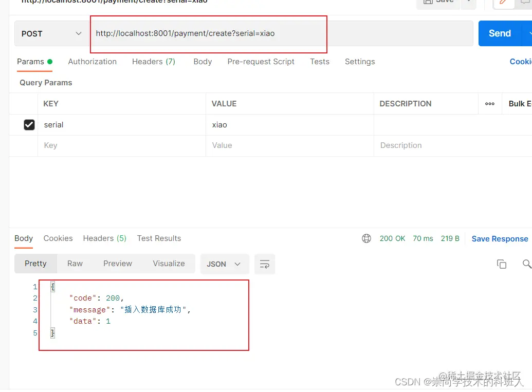Viewport: 532px width, 392px height.
Task: Select the Visualize view
Action: click(x=169, y=264)
